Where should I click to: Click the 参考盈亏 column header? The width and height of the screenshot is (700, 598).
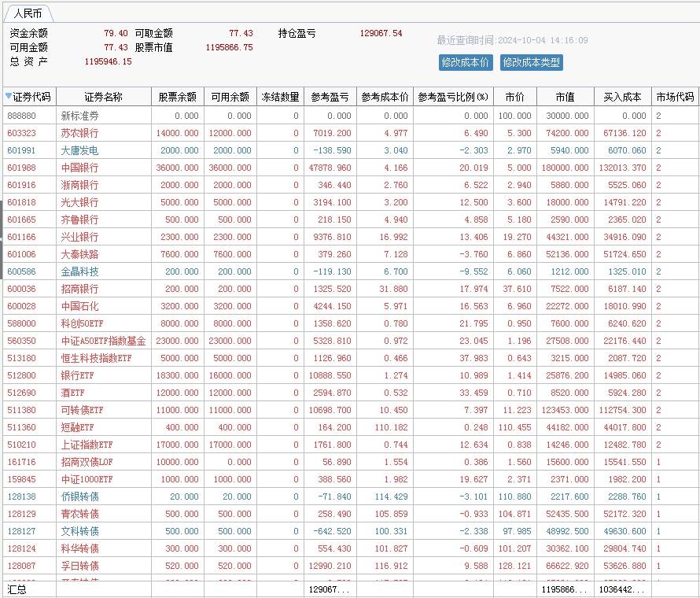[x=330, y=97]
